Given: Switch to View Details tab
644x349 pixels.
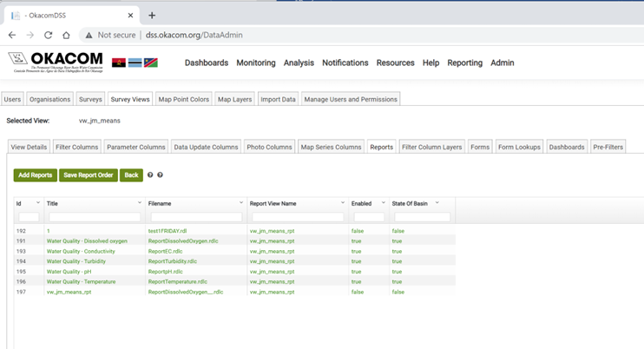Looking at the screenshot, I should pyautogui.click(x=29, y=147).
